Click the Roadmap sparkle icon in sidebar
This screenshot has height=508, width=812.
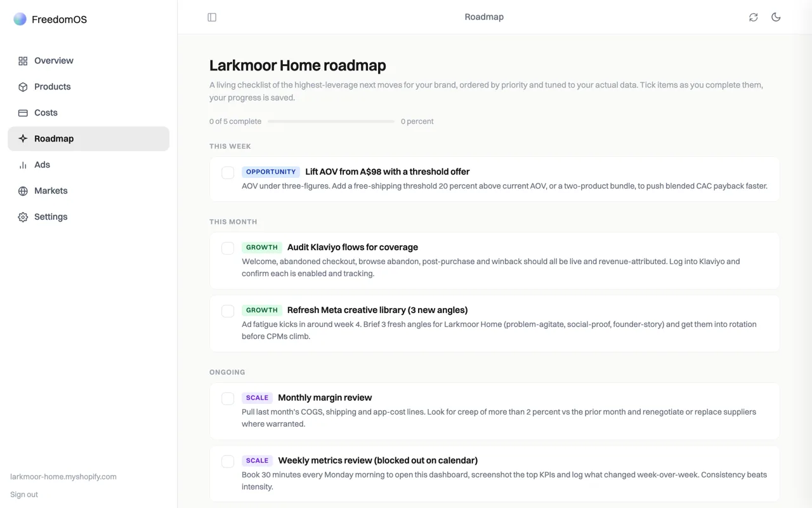[23, 139]
